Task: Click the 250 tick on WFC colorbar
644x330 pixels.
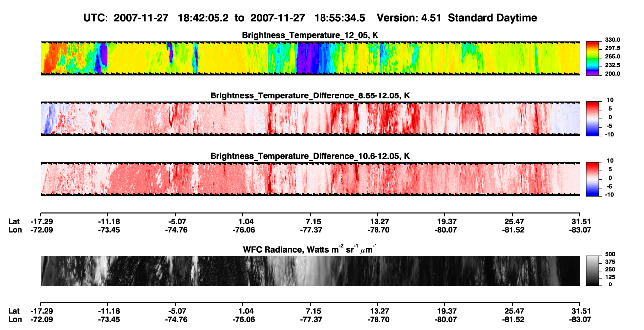Action: [610, 270]
